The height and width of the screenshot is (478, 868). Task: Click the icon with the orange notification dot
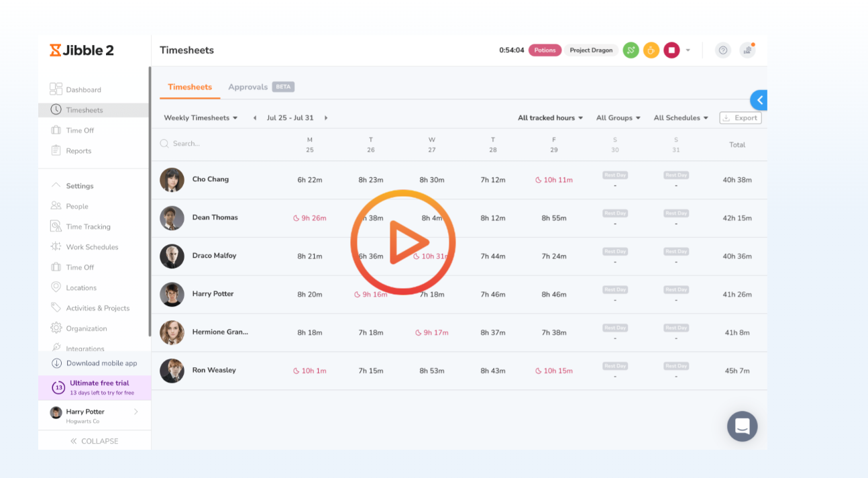click(x=747, y=50)
